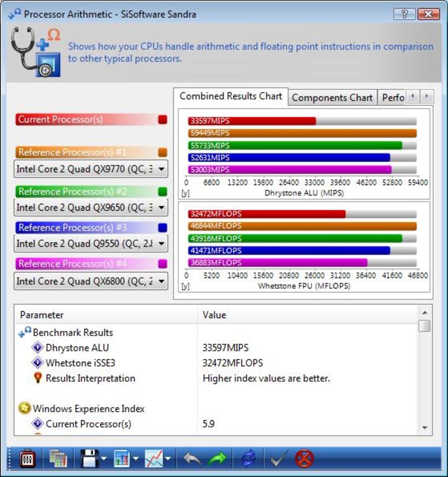Click the 5.9 Windows Experience value
This screenshot has width=448, height=477.
click(x=209, y=424)
